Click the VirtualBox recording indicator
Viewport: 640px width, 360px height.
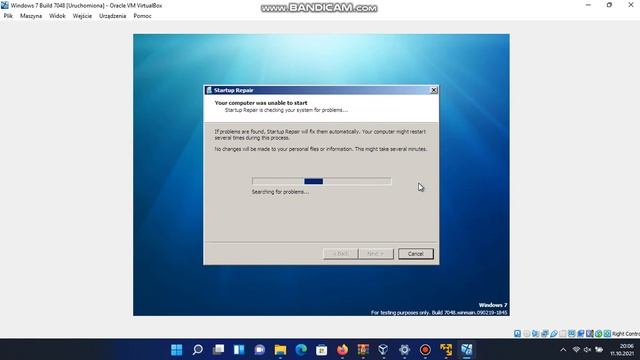coord(580,333)
